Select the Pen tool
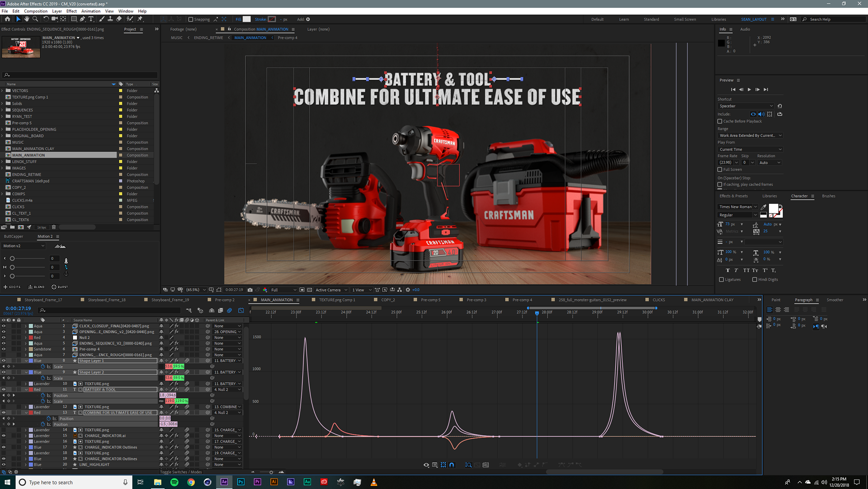The image size is (868, 489). coord(82,19)
